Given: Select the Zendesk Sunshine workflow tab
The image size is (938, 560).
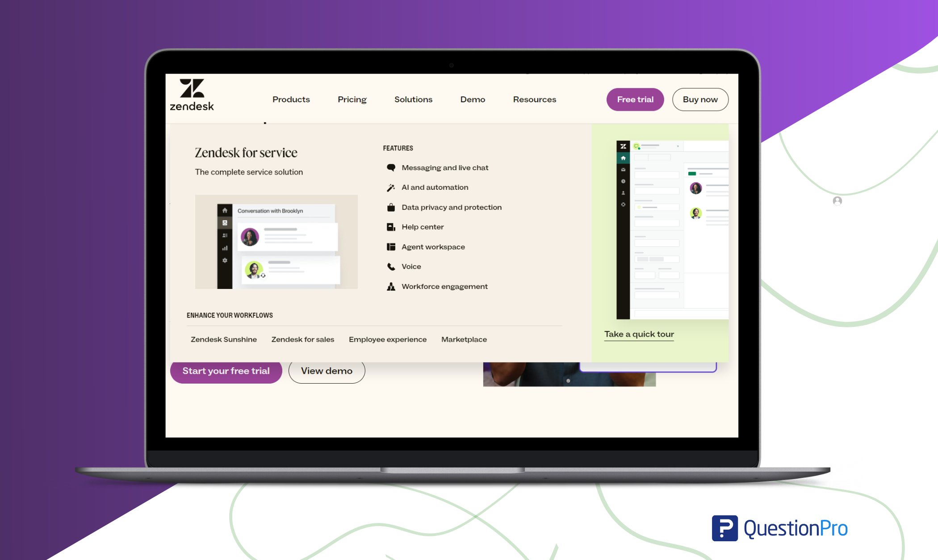Looking at the screenshot, I should click(223, 339).
